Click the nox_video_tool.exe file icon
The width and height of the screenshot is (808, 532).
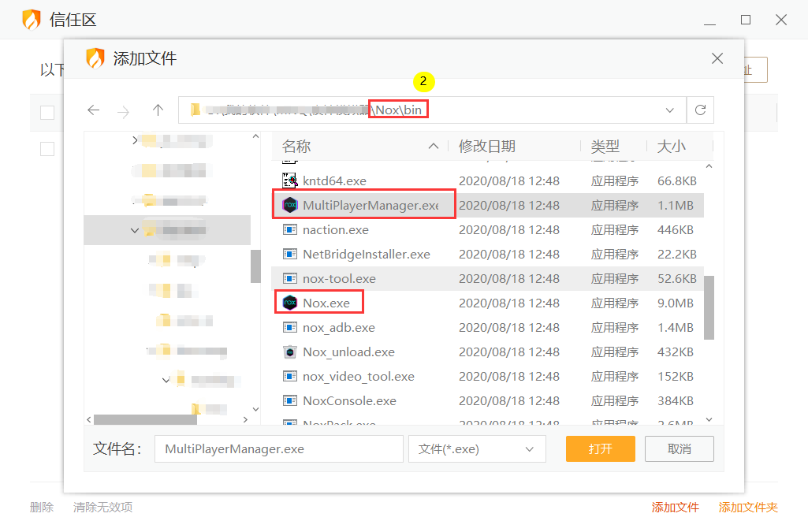click(x=290, y=377)
